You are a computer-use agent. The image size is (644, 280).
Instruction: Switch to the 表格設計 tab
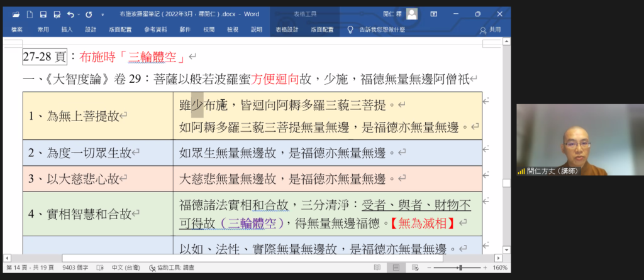tap(286, 29)
